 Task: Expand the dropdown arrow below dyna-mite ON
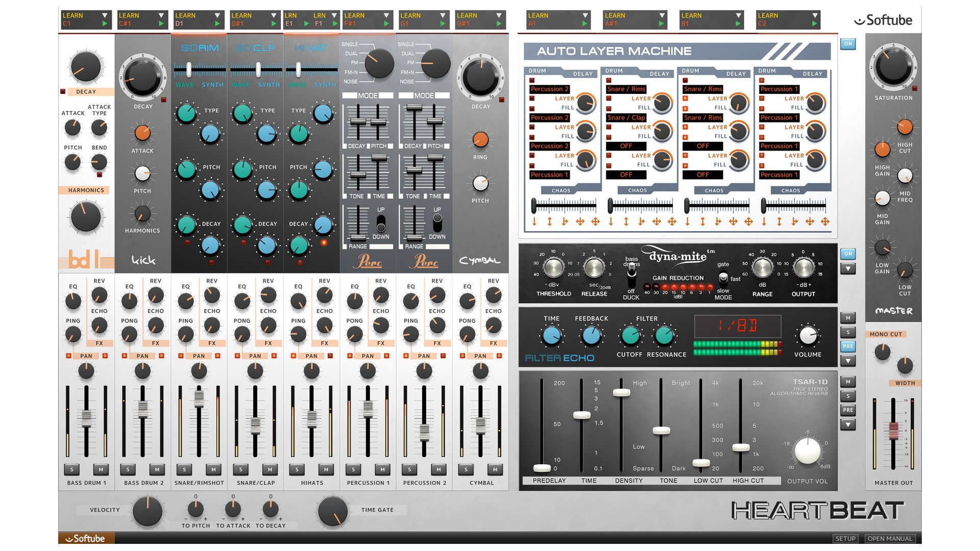[848, 268]
